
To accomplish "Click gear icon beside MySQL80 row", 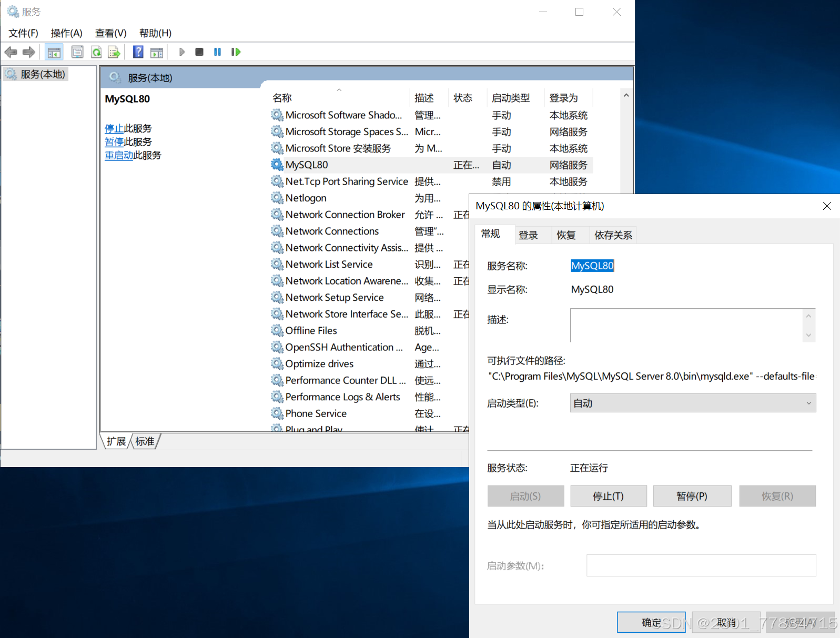I will click(x=277, y=165).
